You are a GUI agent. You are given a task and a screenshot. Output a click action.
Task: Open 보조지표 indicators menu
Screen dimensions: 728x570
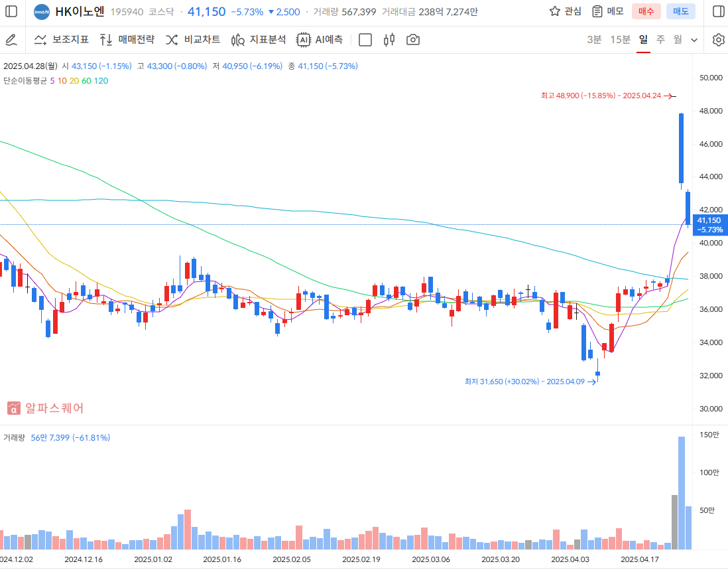click(x=61, y=40)
